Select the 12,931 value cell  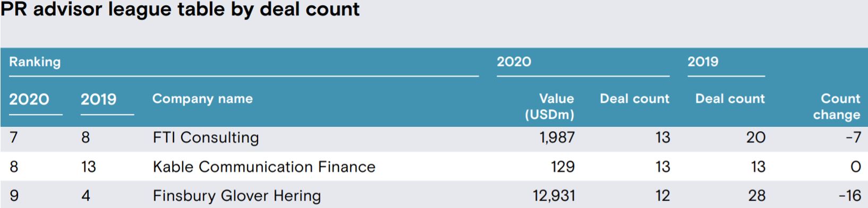554,196
